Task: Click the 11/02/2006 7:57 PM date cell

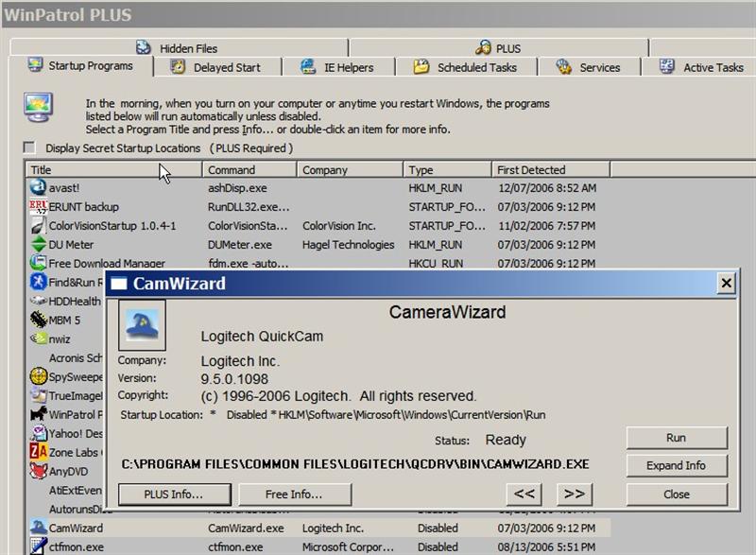Action: coord(546,226)
